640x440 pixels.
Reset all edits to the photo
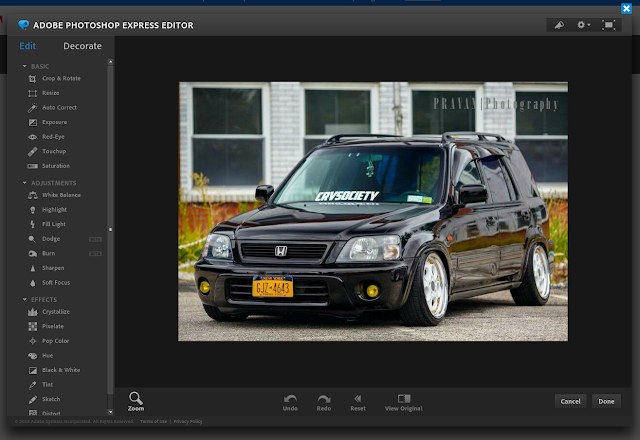[358, 402]
